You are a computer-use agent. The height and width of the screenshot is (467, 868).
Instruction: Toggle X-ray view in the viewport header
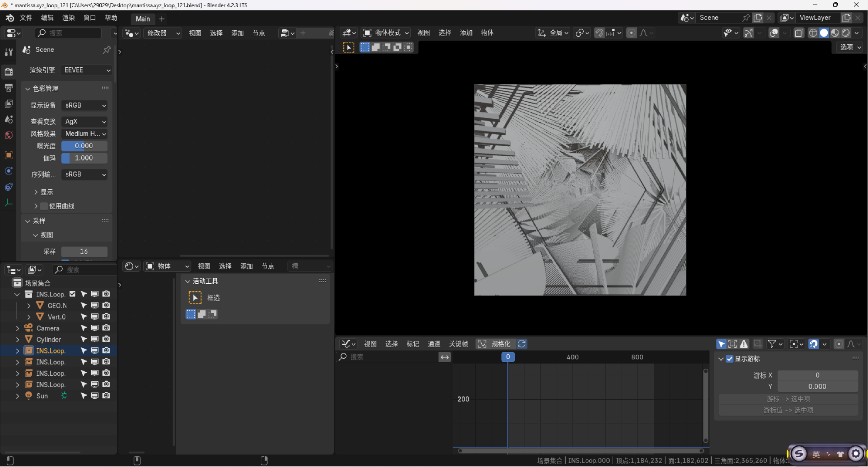[x=799, y=33]
